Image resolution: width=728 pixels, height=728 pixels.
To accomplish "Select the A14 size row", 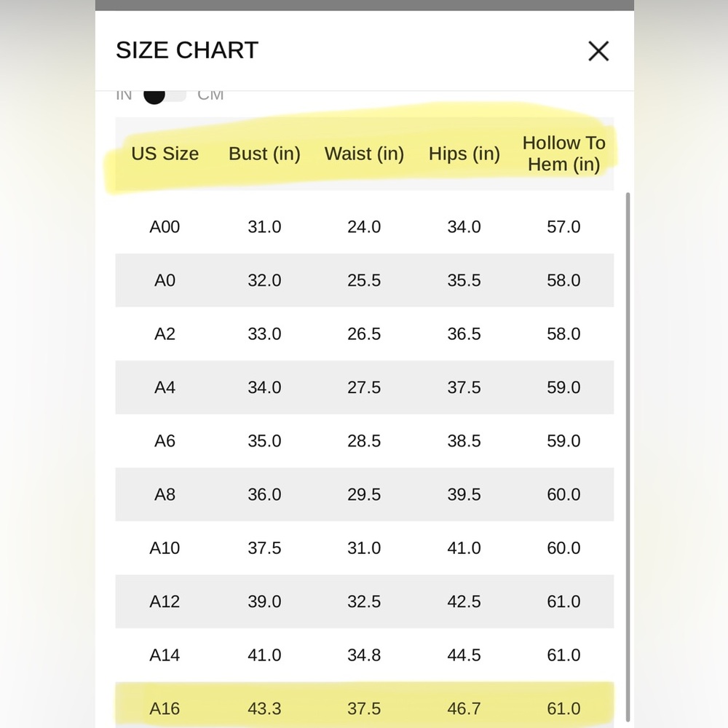I will coord(365,655).
